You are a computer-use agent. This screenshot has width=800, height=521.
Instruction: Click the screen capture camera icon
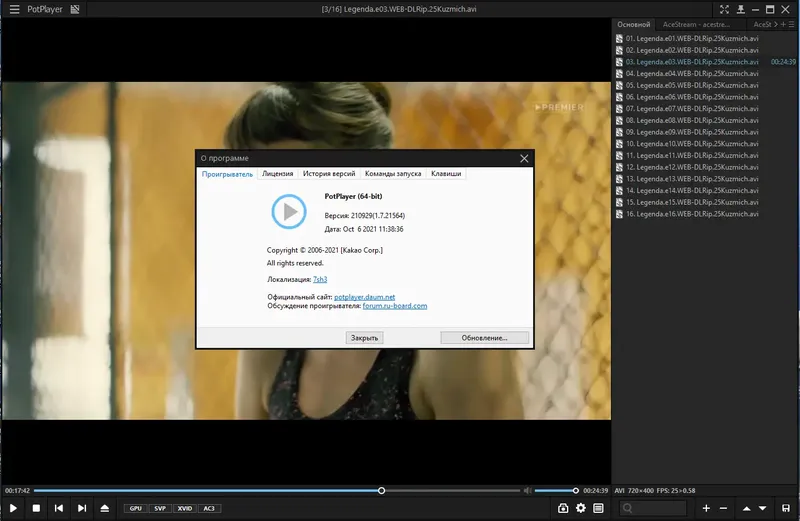563,508
